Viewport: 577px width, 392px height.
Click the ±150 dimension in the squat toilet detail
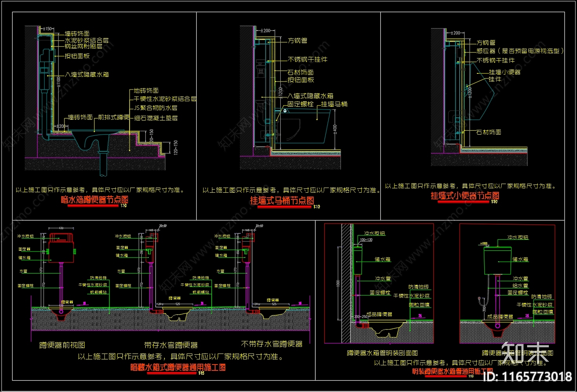(x=47, y=29)
